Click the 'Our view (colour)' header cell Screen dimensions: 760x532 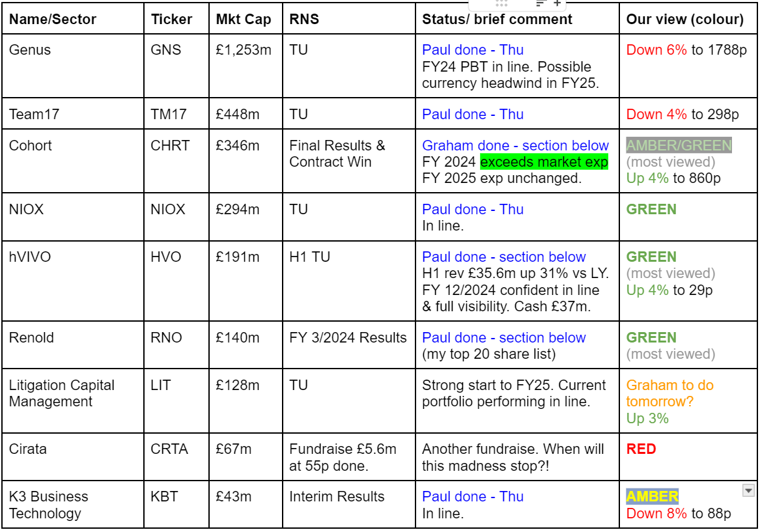point(688,19)
